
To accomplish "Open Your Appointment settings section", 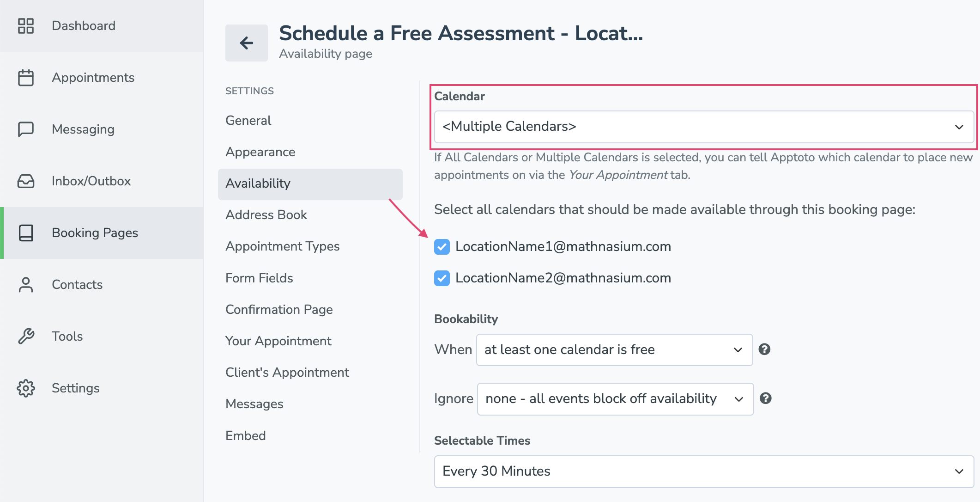I will click(278, 341).
